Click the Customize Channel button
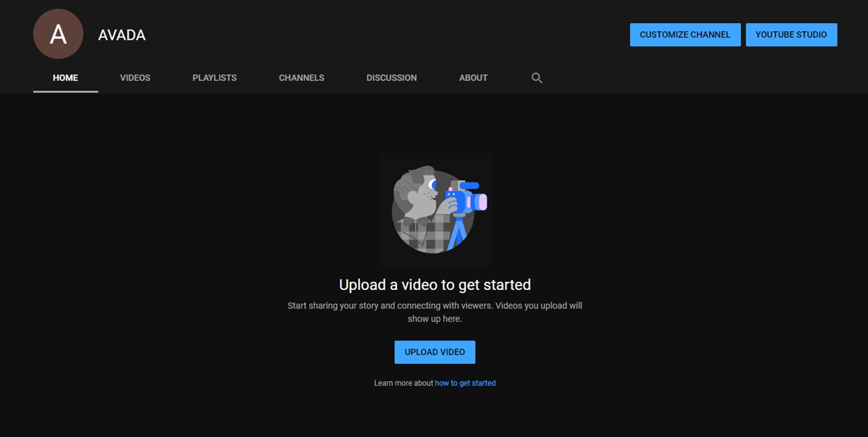Viewport: 868px width, 437px height. pyautogui.click(x=685, y=35)
